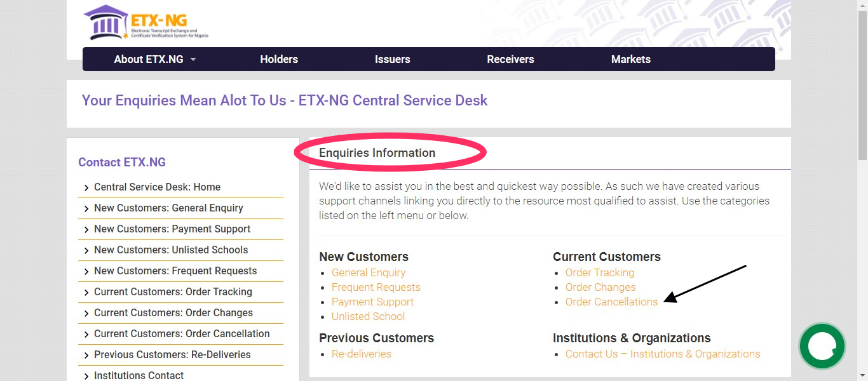Select New Customers: Frequent Requests in sidebar
Image resolution: width=868 pixels, height=381 pixels.
(175, 271)
